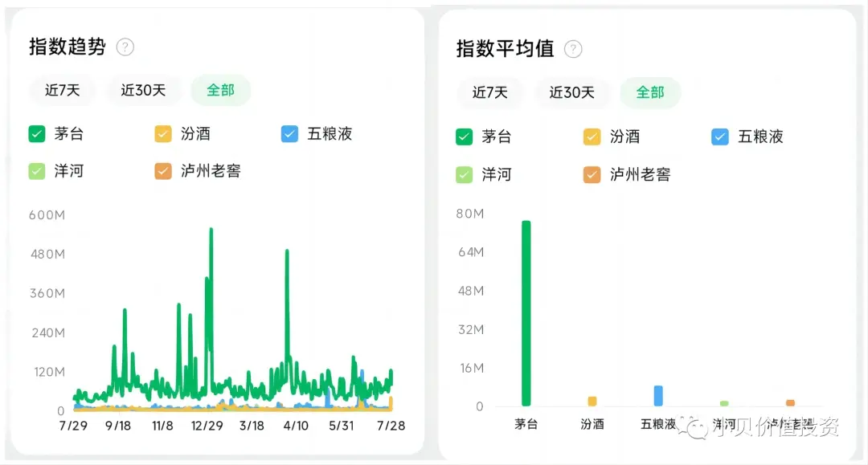This screenshot has width=868, height=465.
Task: Click the 600M trend axis label
Action: (x=47, y=215)
